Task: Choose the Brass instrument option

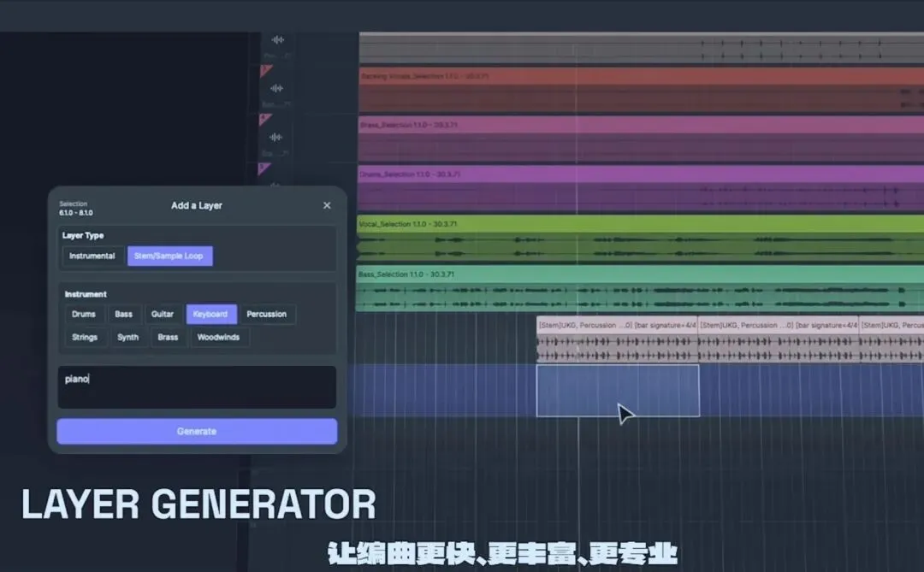Action: click(x=168, y=338)
